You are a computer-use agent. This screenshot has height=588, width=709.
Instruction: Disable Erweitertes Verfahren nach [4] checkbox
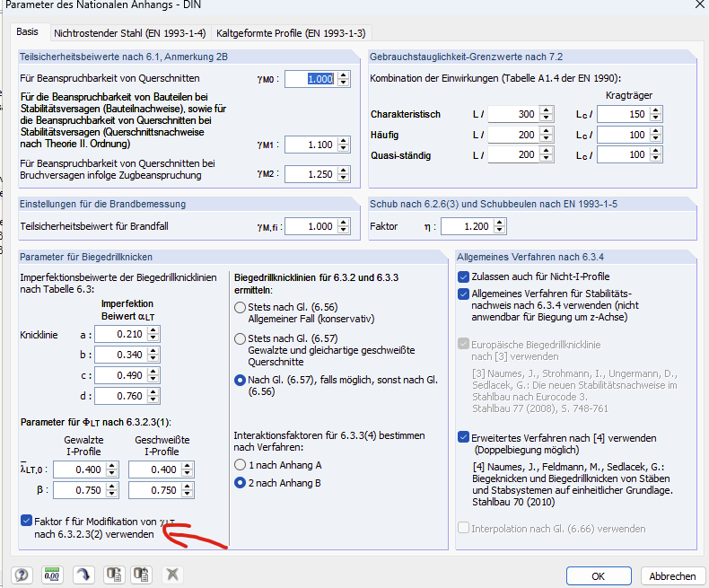pos(463,437)
